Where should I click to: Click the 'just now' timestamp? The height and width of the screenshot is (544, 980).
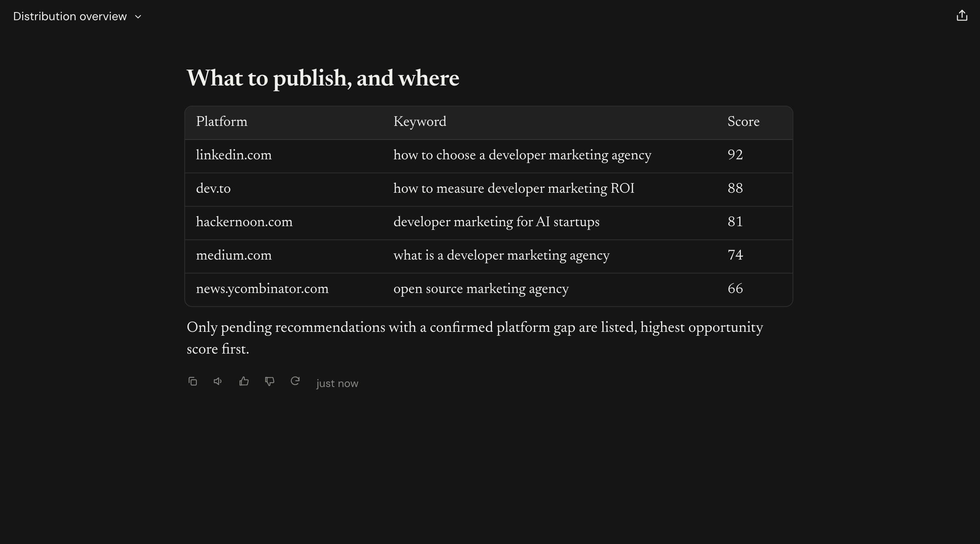click(x=337, y=383)
